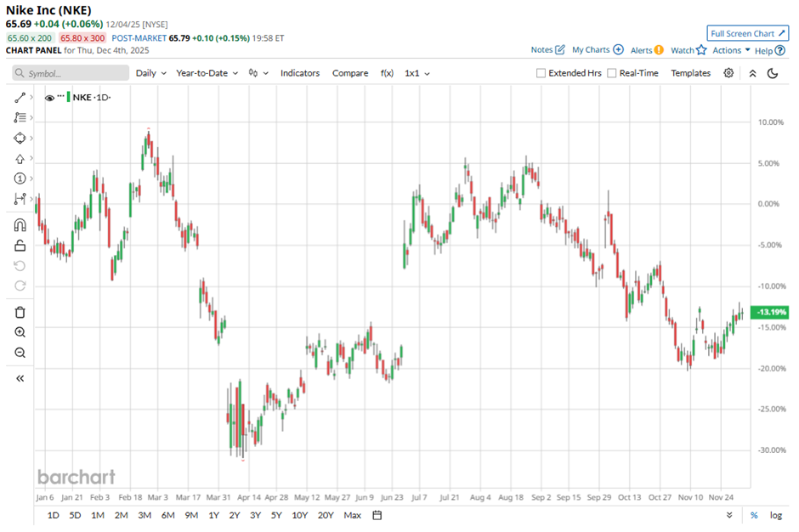The width and height of the screenshot is (799, 532).
Task: Open the candlestick chart type dropdown
Action: tap(258, 73)
